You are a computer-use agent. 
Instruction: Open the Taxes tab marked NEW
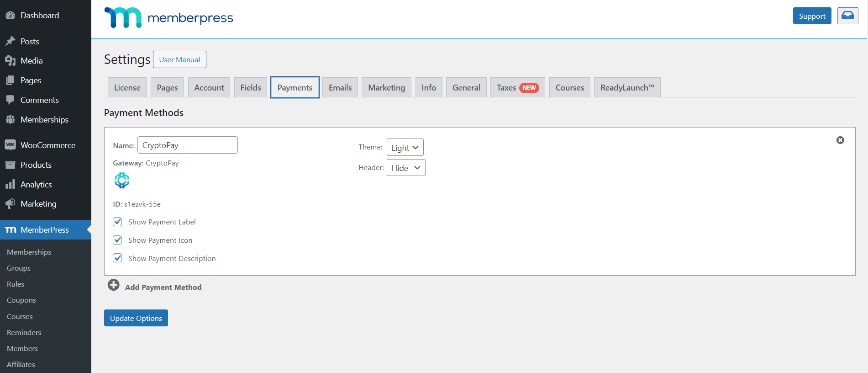tap(517, 87)
